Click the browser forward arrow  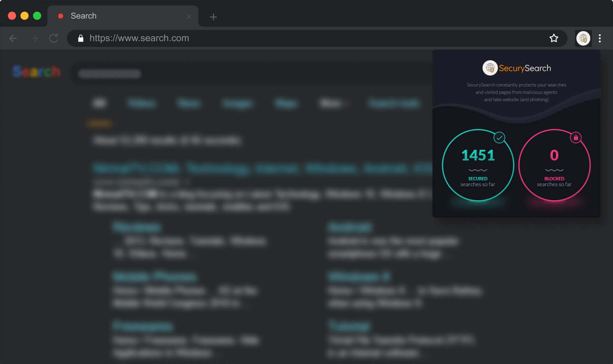click(x=34, y=38)
